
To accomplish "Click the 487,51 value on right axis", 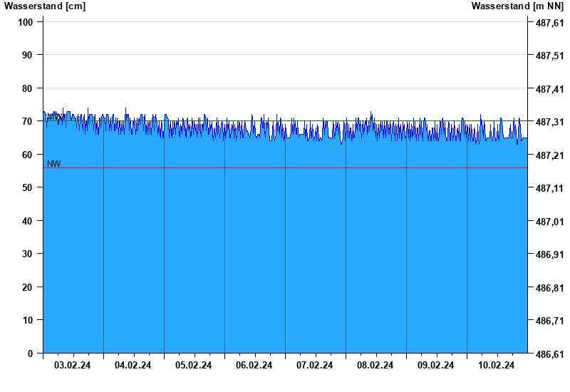I will click(x=549, y=56).
